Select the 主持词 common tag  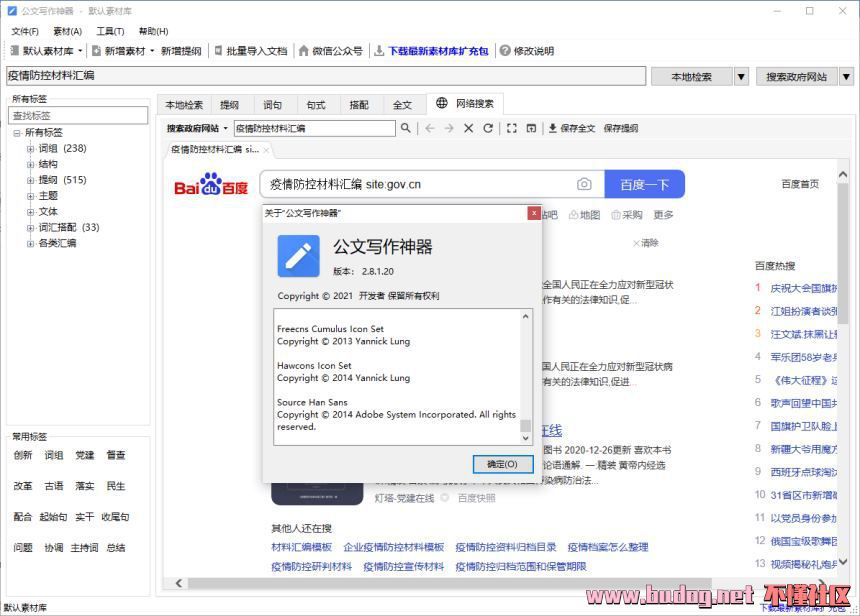tap(84, 547)
